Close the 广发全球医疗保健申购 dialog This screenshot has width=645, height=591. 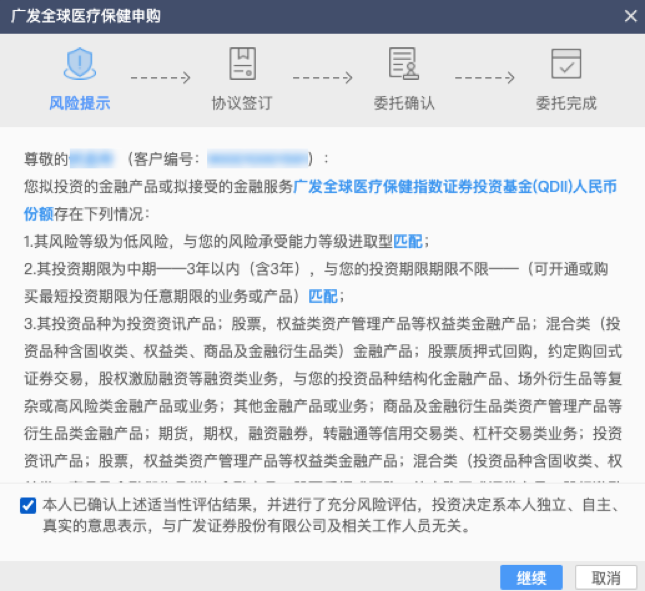pyautogui.click(x=629, y=16)
